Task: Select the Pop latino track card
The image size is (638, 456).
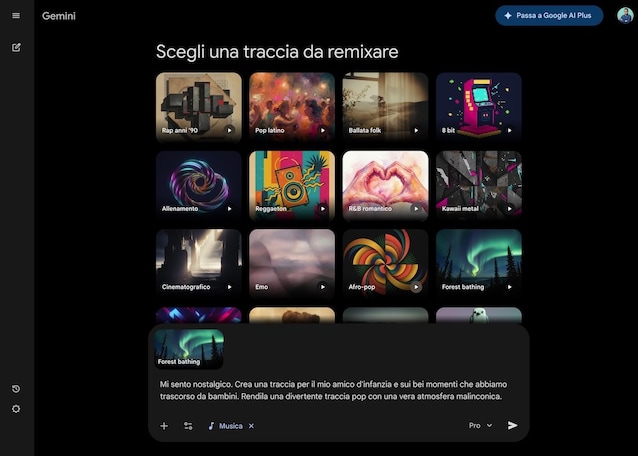Action: [x=292, y=105]
